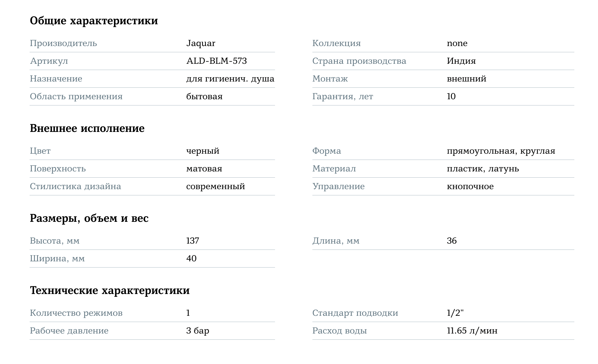
Task: Click the Назначение value для гигиенич. душа
Action: point(230,79)
